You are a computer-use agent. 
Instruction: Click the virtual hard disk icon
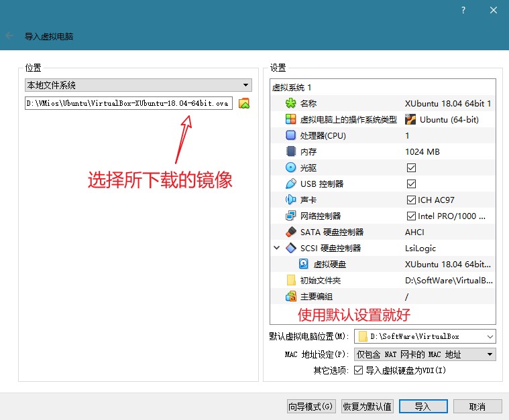point(304,264)
